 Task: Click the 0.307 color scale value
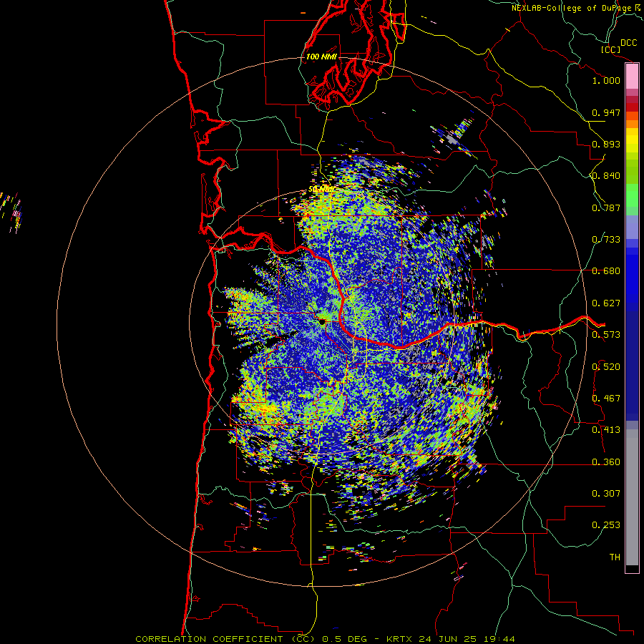click(606, 494)
